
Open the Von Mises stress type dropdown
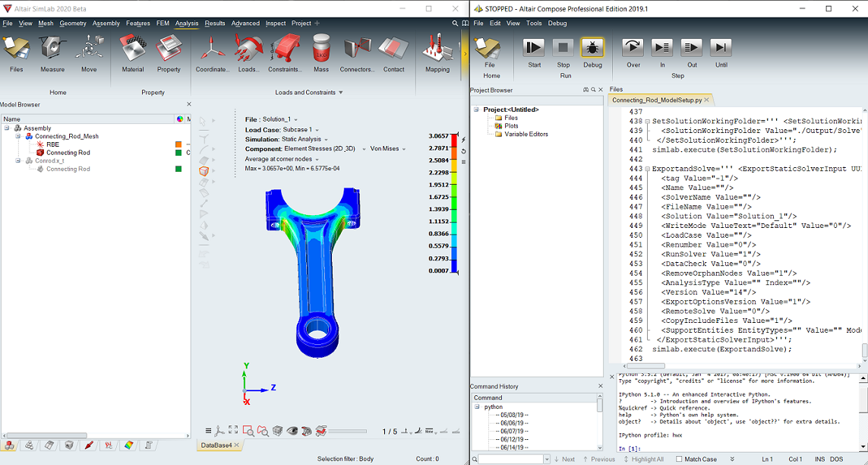click(387, 149)
